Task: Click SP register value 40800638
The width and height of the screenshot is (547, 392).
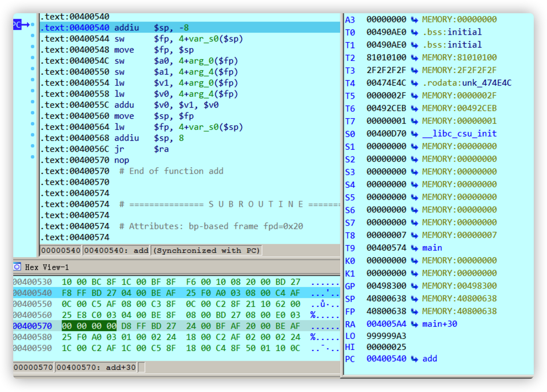Action: [387, 299]
